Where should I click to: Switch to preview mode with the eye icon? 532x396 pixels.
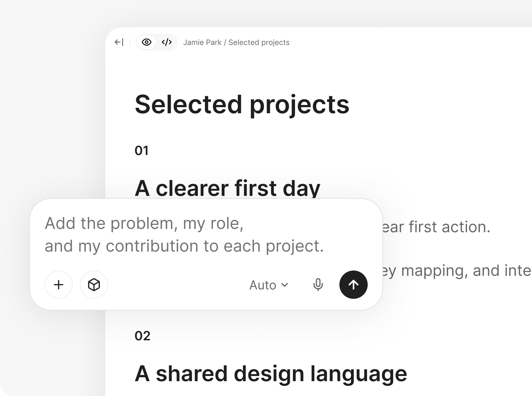point(146,42)
